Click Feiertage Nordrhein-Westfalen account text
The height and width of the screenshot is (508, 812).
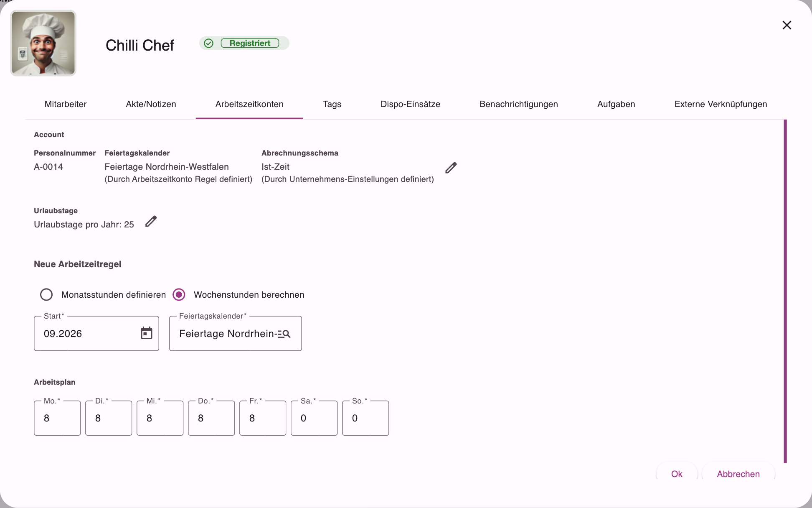tap(167, 167)
